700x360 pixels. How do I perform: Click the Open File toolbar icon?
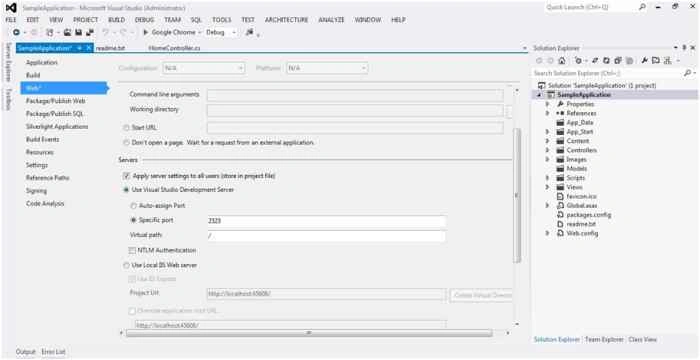[x=67, y=32]
